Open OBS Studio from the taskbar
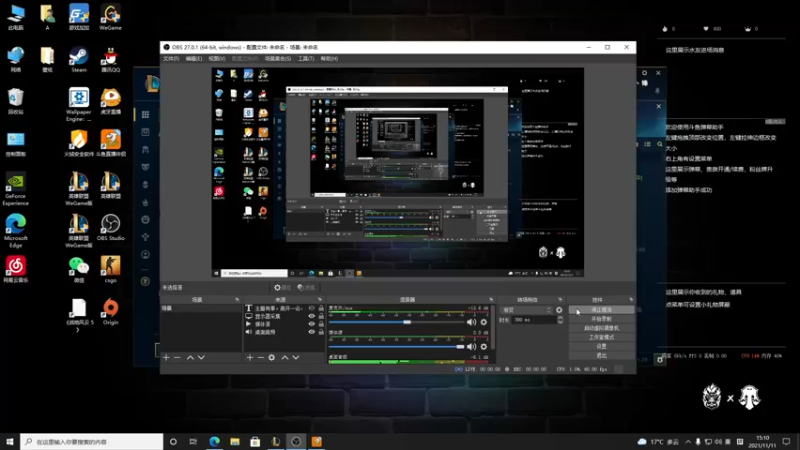 point(296,441)
